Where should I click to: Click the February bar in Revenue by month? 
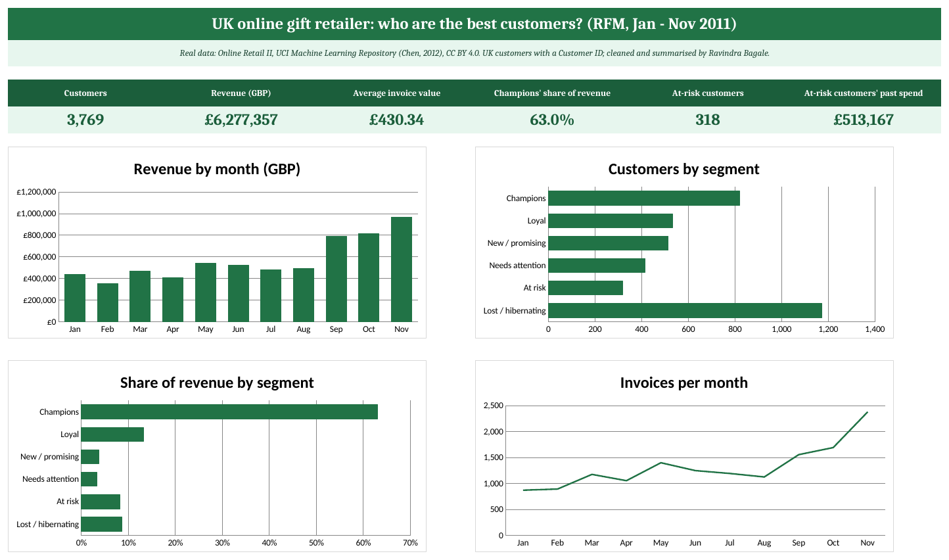click(108, 302)
